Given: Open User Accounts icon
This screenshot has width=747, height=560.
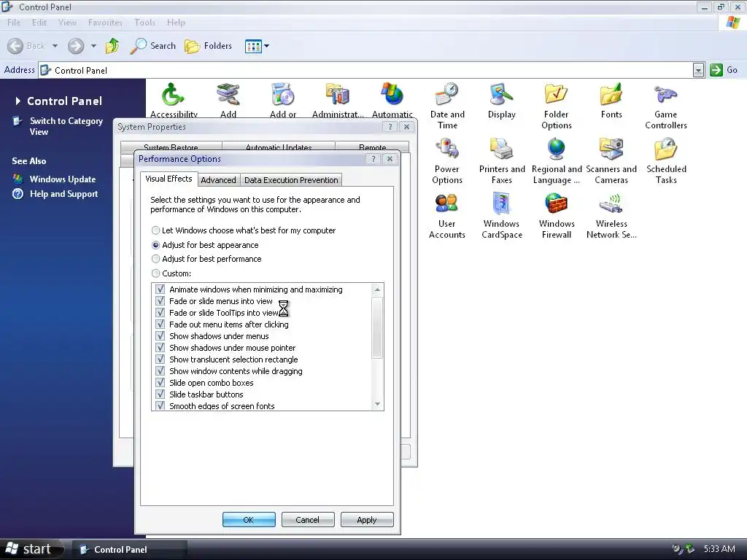Looking at the screenshot, I should click(x=447, y=204).
